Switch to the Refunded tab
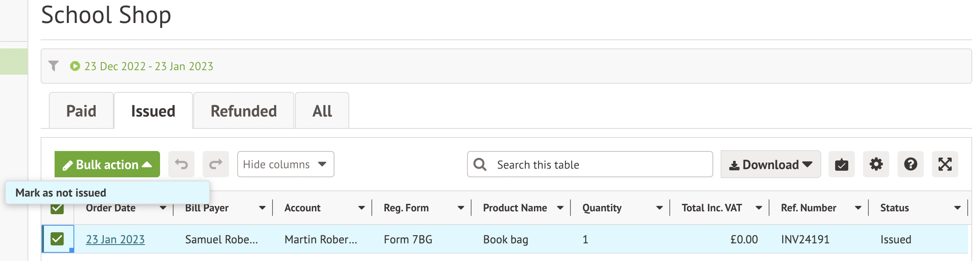 (x=243, y=111)
